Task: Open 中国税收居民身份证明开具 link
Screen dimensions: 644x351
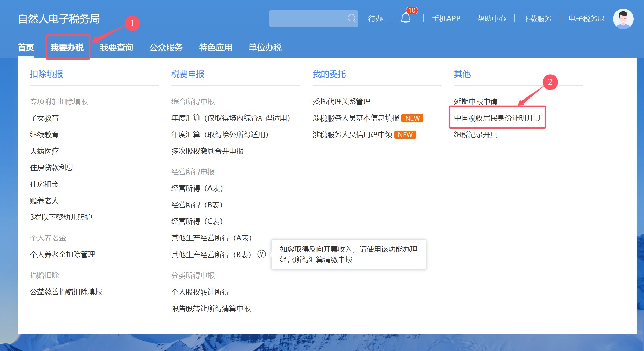Action: (x=497, y=118)
